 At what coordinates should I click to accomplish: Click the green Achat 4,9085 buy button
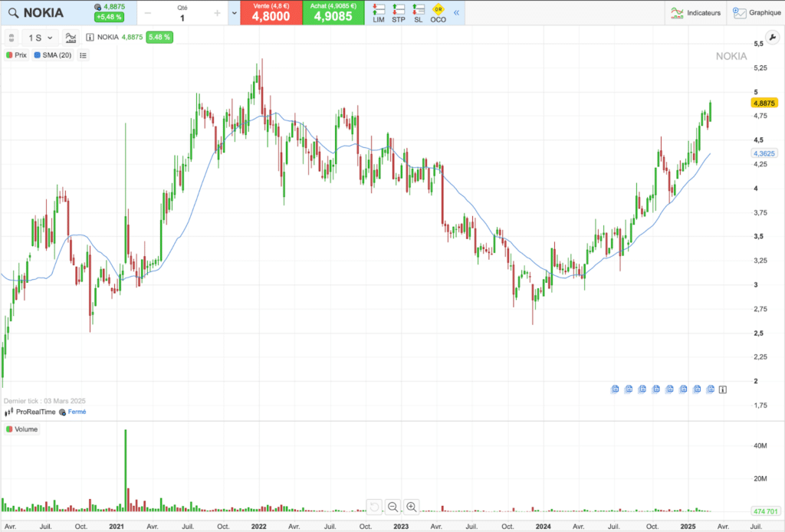click(x=333, y=12)
